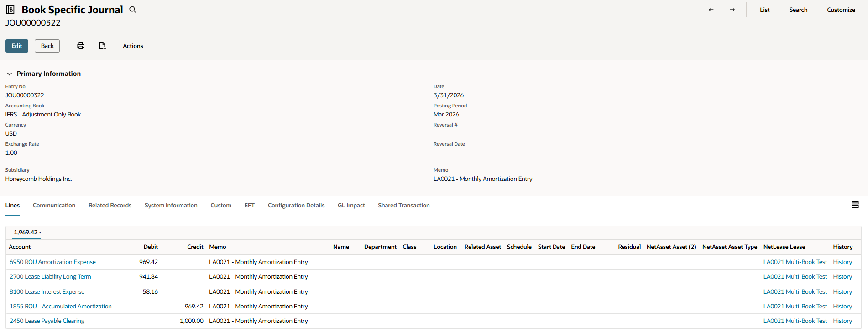Open the 6950 ROU Amortization Expense account

[x=52, y=262]
